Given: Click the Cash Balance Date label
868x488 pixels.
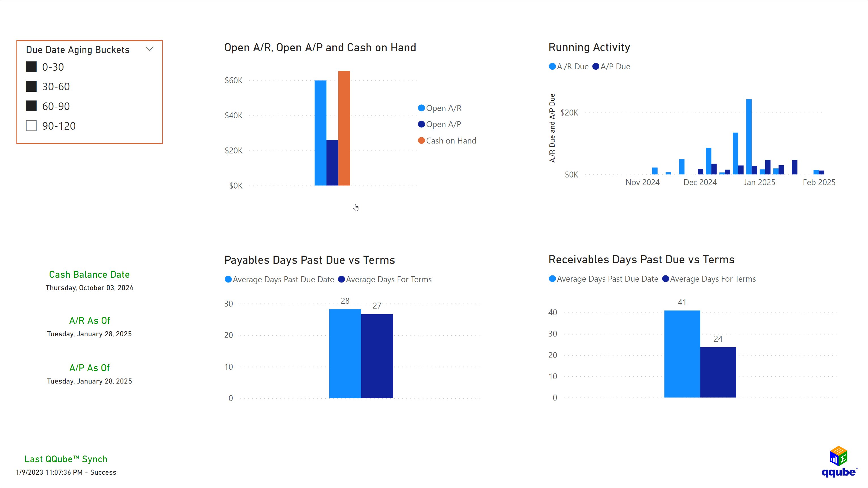Looking at the screenshot, I should (x=89, y=274).
